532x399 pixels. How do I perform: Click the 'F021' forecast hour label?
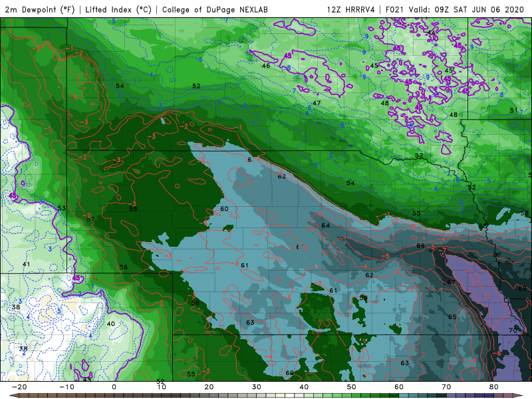pos(394,9)
